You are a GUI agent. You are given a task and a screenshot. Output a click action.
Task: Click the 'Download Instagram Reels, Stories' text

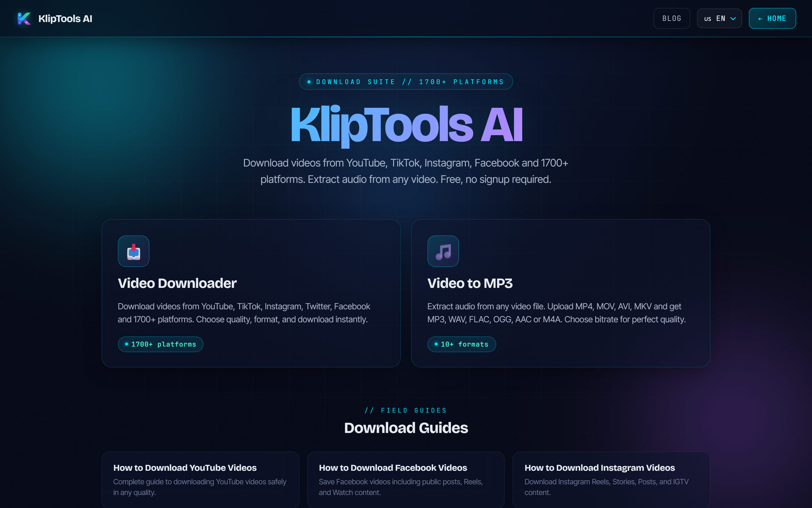(x=606, y=487)
